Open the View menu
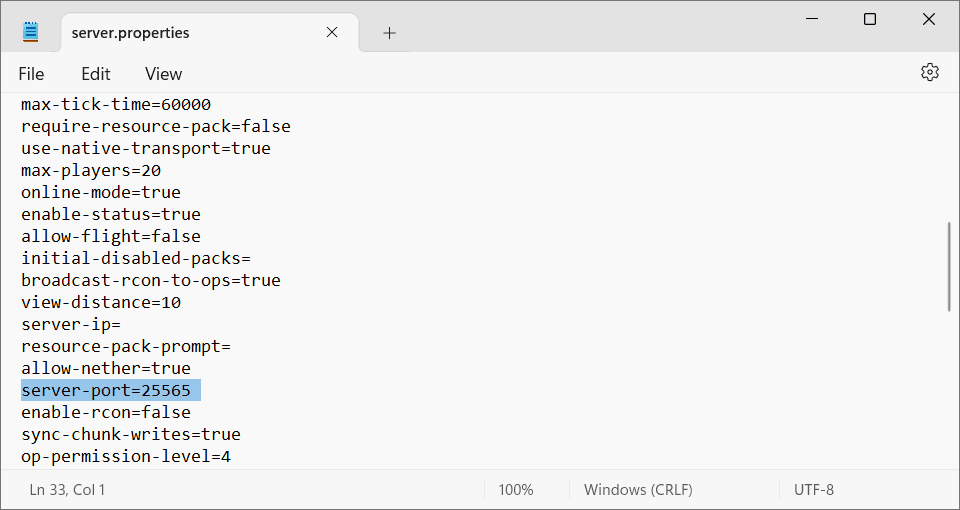Viewport: 960px width, 510px height. (x=163, y=74)
